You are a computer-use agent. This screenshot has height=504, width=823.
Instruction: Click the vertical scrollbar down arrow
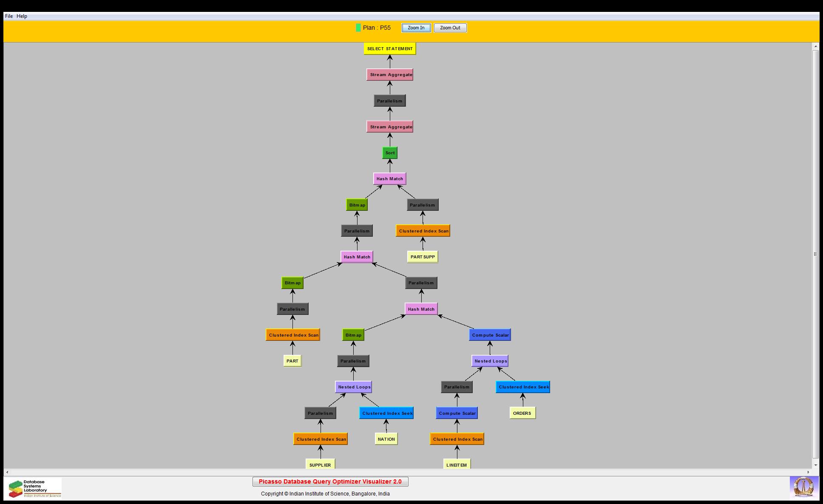click(815, 465)
